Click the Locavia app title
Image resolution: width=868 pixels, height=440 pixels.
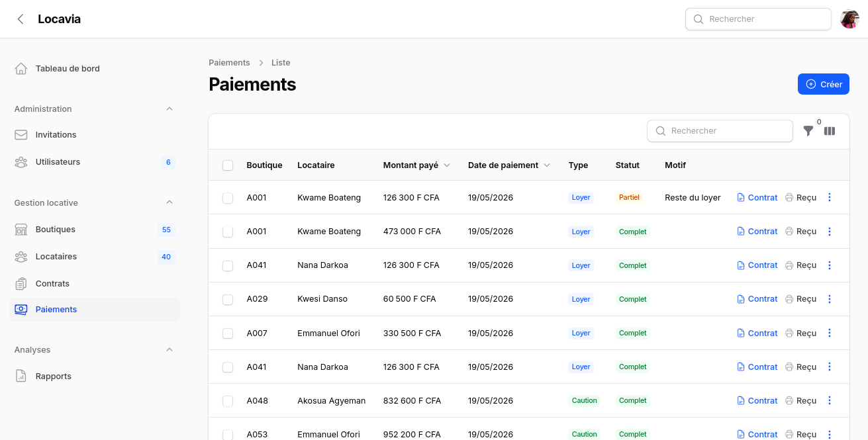(59, 19)
